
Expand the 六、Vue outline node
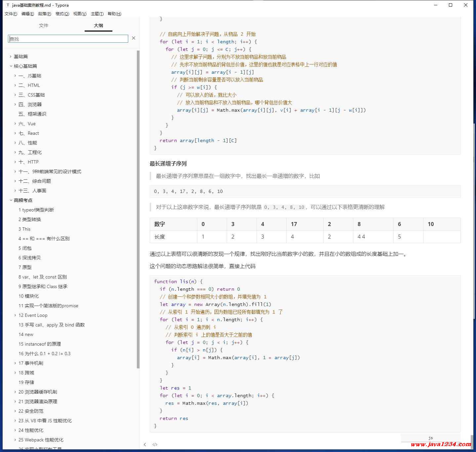(x=15, y=124)
